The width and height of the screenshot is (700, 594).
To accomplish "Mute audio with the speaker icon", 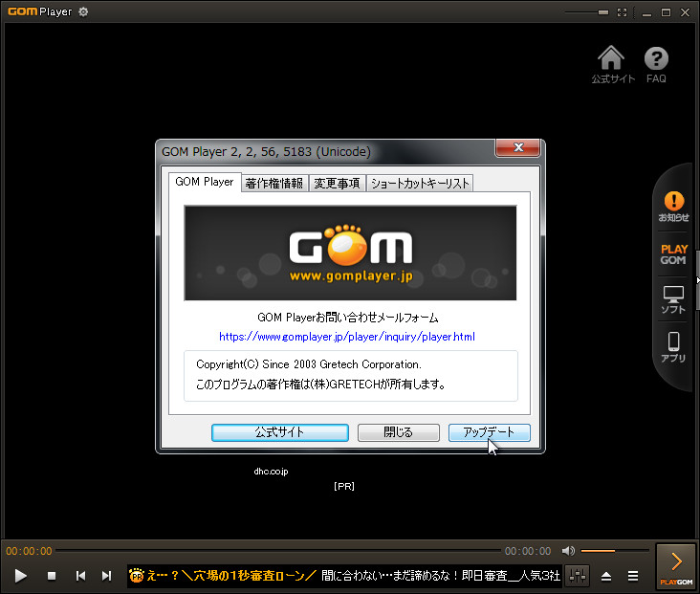I will point(568,551).
